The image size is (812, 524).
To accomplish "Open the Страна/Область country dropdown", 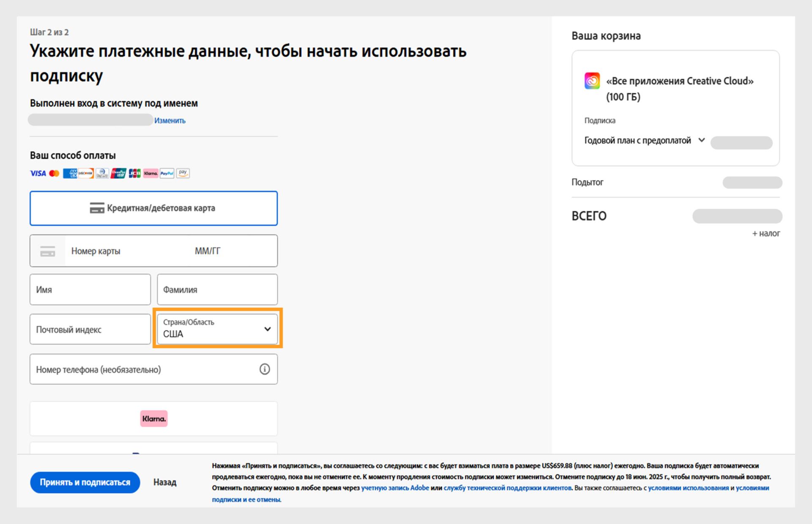I will tap(217, 329).
